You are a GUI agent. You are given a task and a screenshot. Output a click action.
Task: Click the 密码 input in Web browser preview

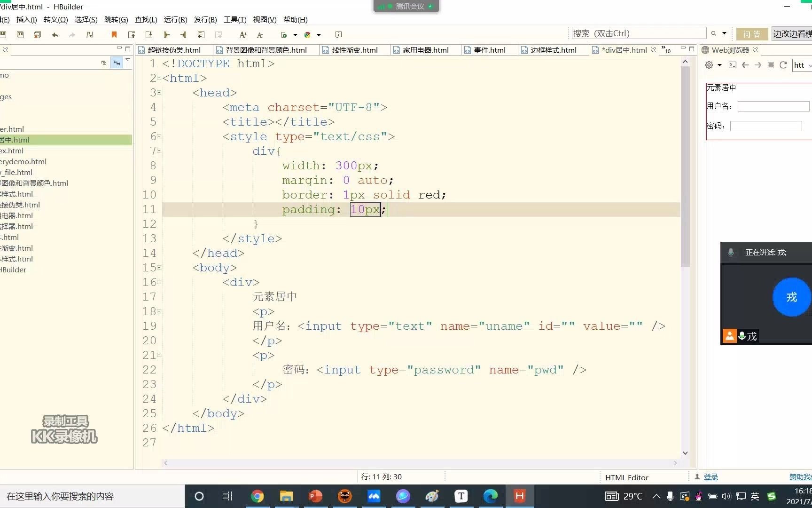pyautogui.click(x=766, y=126)
